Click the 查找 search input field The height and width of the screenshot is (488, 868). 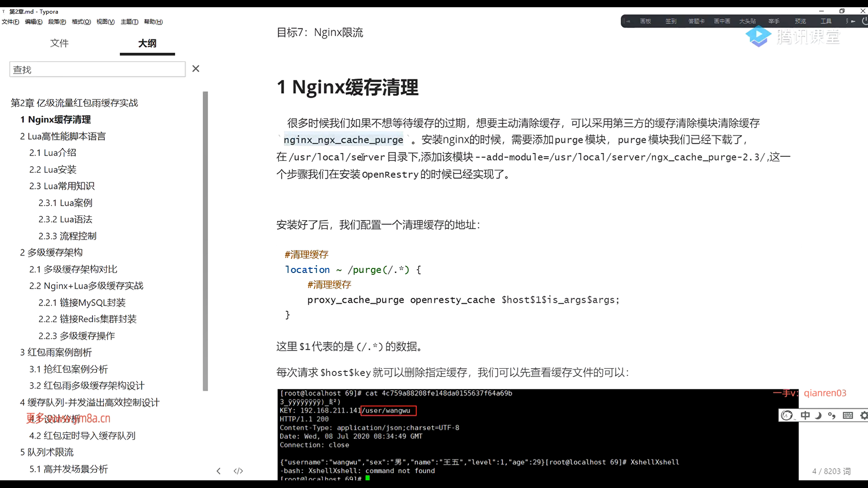pos(97,69)
